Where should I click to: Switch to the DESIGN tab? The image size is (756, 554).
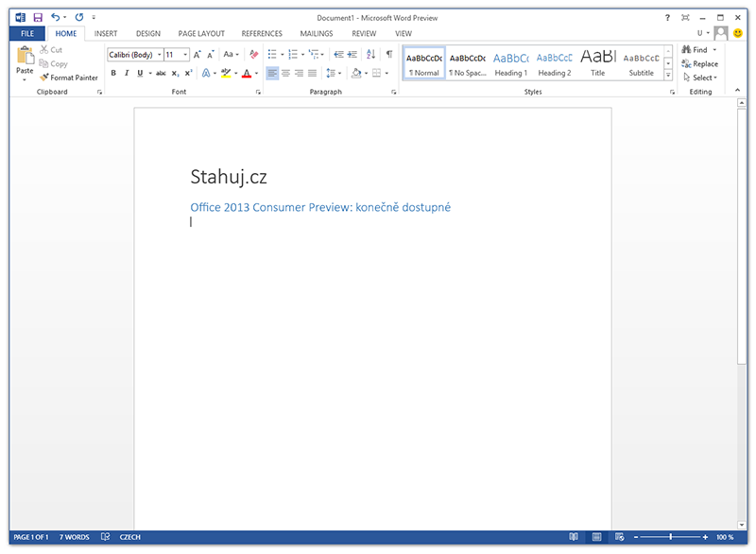(148, 33)
